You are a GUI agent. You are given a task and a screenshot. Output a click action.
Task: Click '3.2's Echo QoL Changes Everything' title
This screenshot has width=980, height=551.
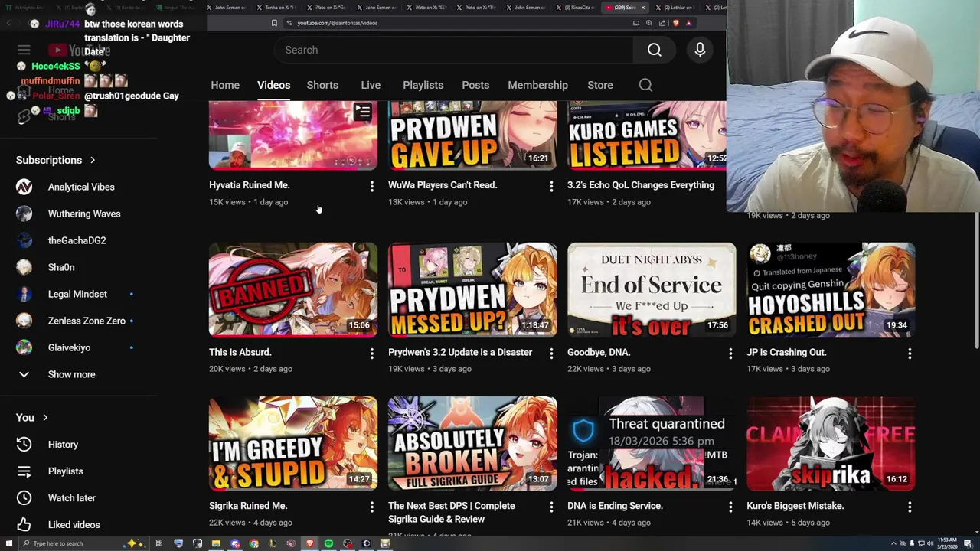pyautogui.click(x=641, y=185)
